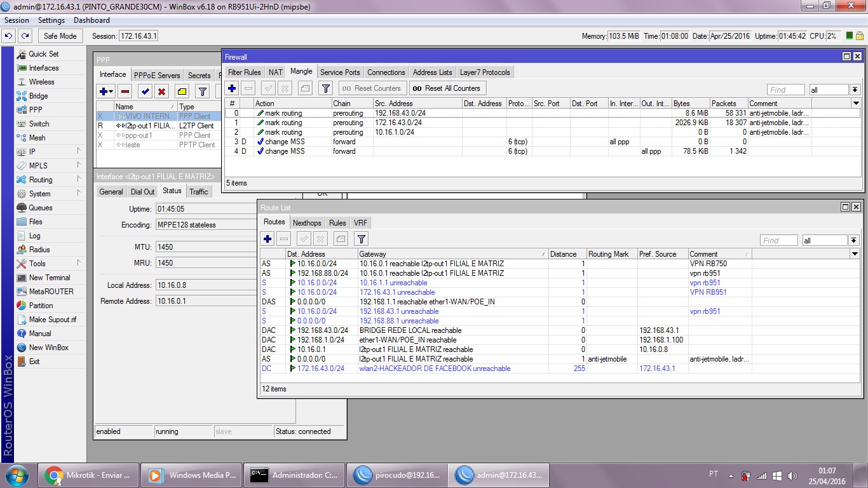Click the red X disable icon in PPP
868x488 pixels.
162,91
